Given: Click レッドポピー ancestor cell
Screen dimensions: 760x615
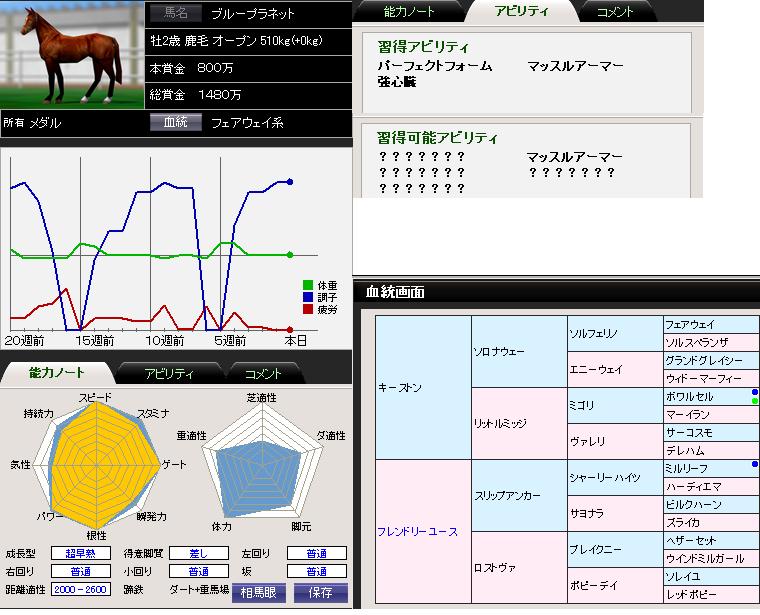Looking at the screenshot, I should click(711, 595).
